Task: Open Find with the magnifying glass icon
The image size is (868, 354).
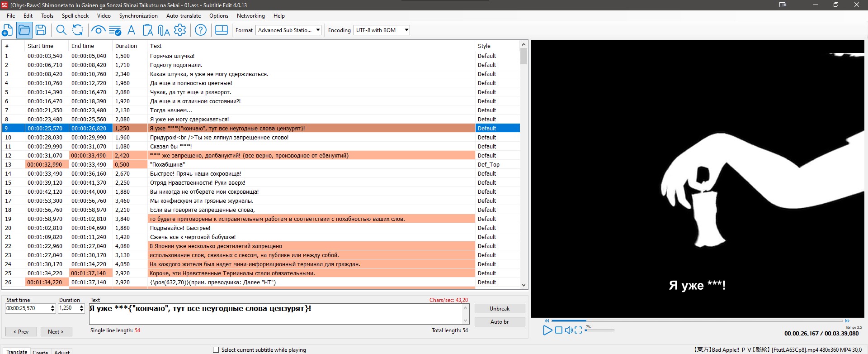Action: [61, 30]
